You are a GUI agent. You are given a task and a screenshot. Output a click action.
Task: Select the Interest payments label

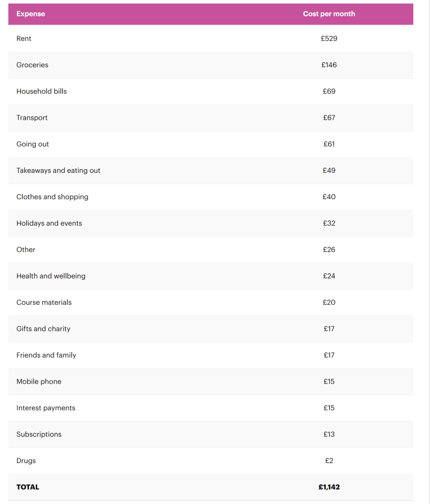pos(46,408)
